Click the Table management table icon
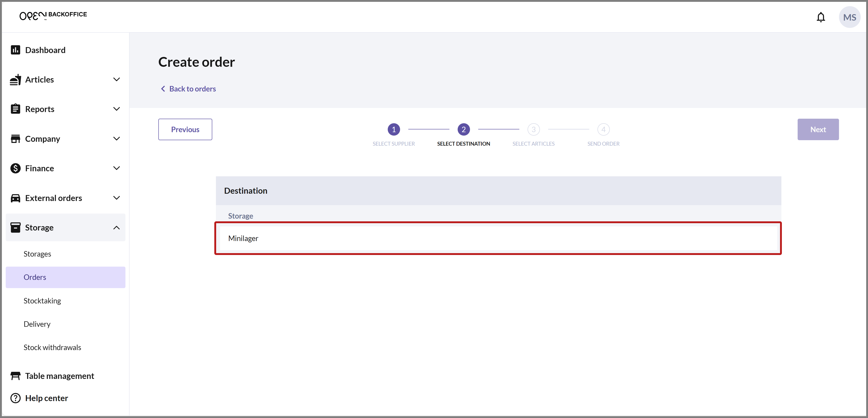 [x=16, y=376]
